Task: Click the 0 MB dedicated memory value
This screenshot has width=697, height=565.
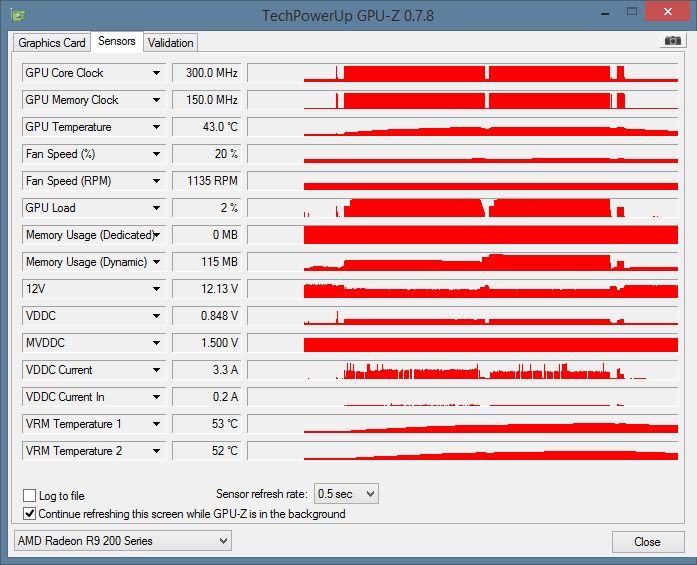Action: click(207, 235)
